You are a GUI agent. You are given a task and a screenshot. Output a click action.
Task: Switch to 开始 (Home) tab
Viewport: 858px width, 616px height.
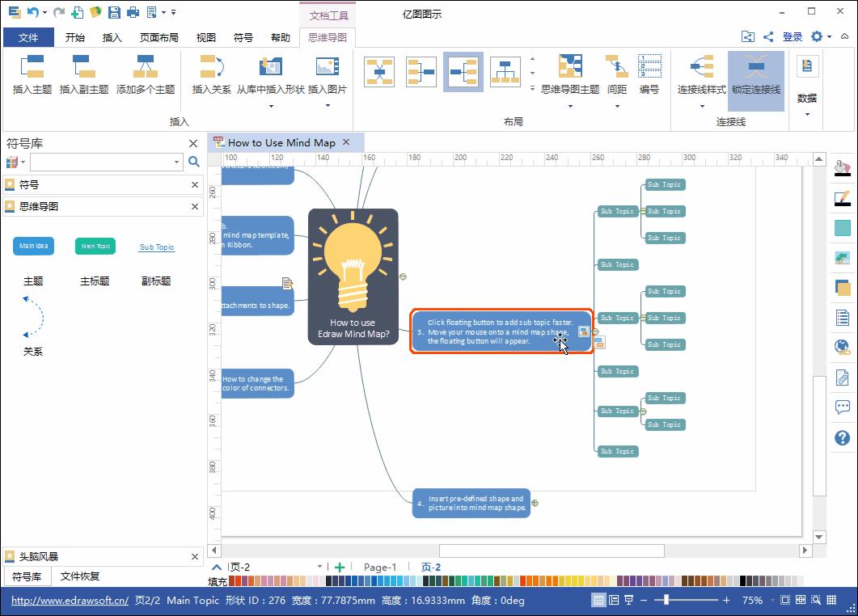pos(75,37)
